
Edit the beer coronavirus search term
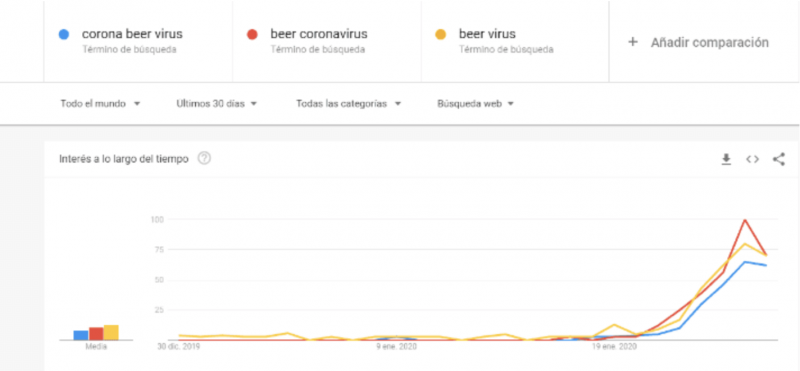pos(319,34)
